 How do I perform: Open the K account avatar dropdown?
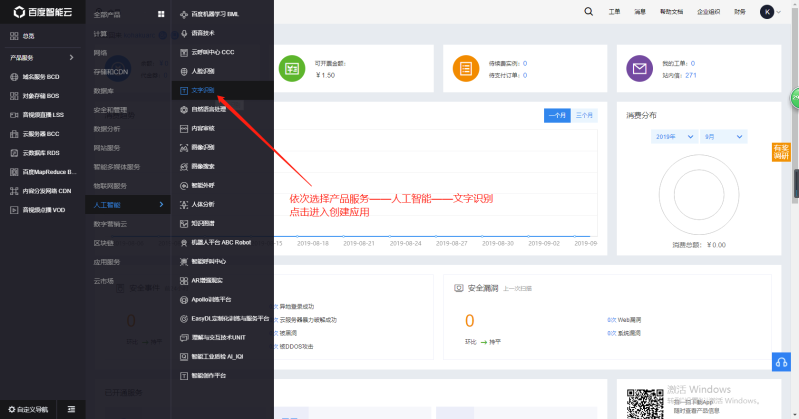pos(770,12)
